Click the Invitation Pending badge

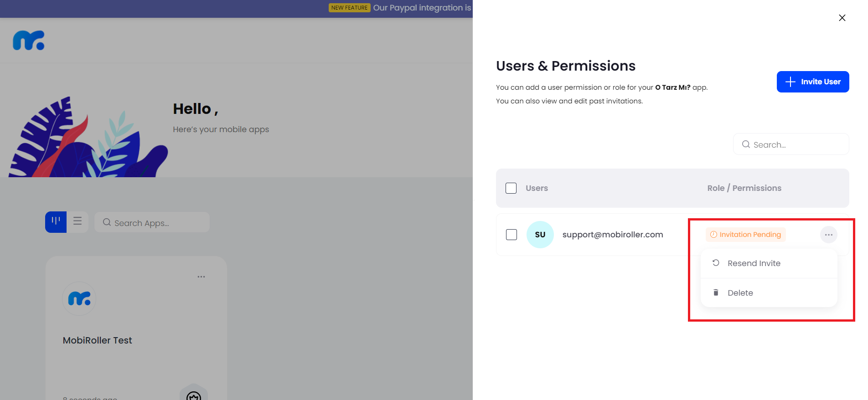click(746, 235)
